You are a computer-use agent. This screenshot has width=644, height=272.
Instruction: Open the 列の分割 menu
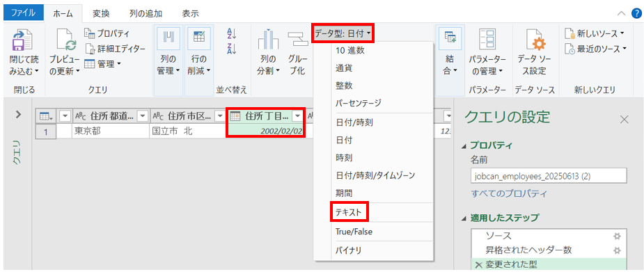[268, 52]
